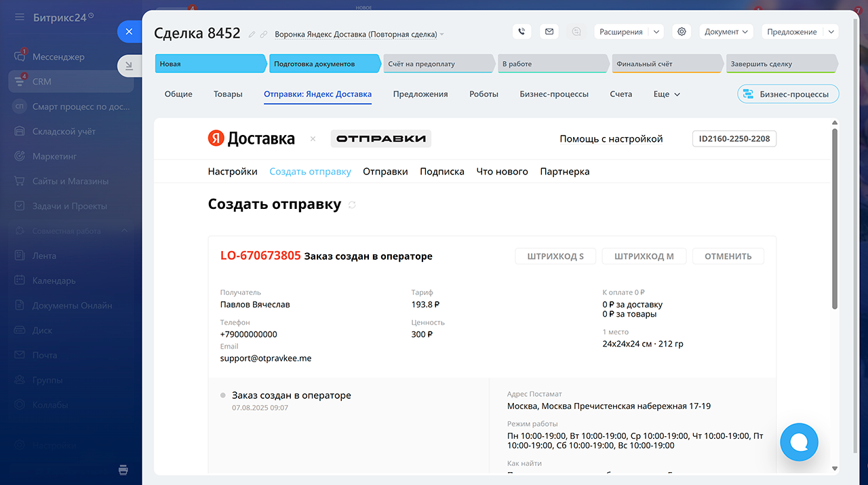Select the Новая deal stage
Viewport: 868px width, 485px height.
pos(211,64)
